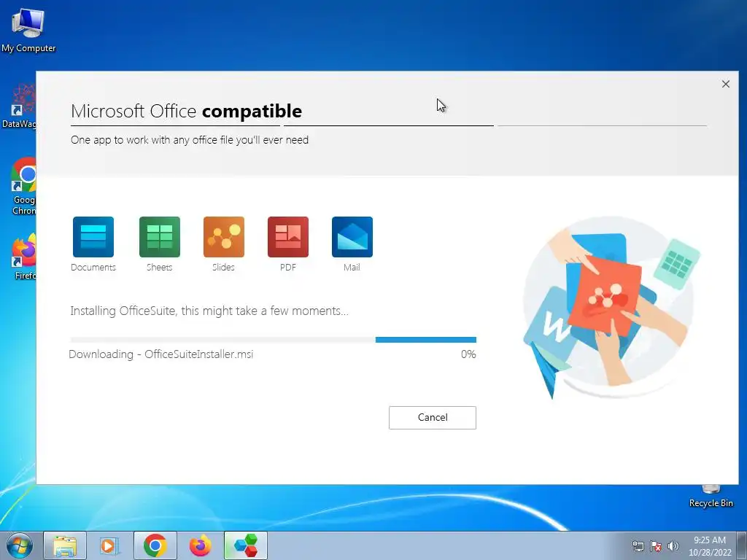
Task: Click the volume speaker tray icon
Action: (673, 546)
